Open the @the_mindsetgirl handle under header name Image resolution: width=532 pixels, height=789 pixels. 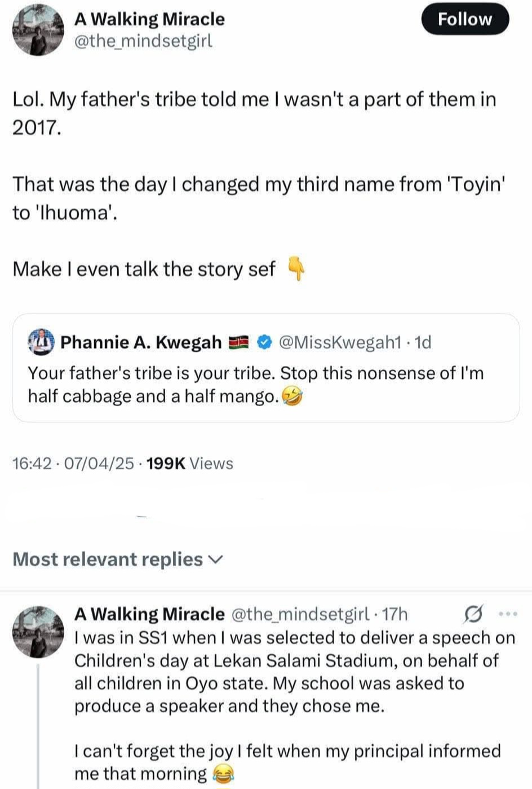click(x=143, y=41)
